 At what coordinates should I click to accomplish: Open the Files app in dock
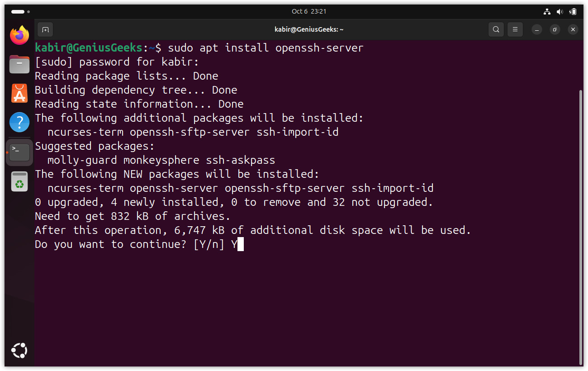tap(19, 64)
